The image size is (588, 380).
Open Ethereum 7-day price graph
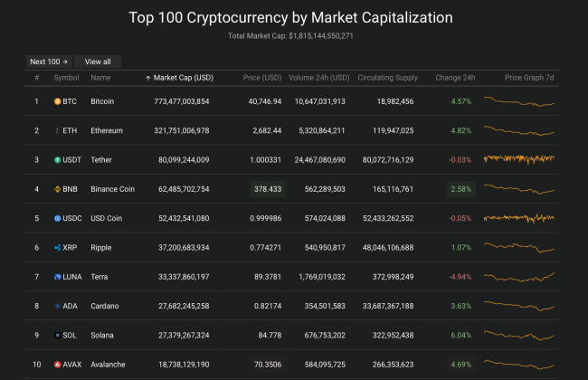coord(519,130)
